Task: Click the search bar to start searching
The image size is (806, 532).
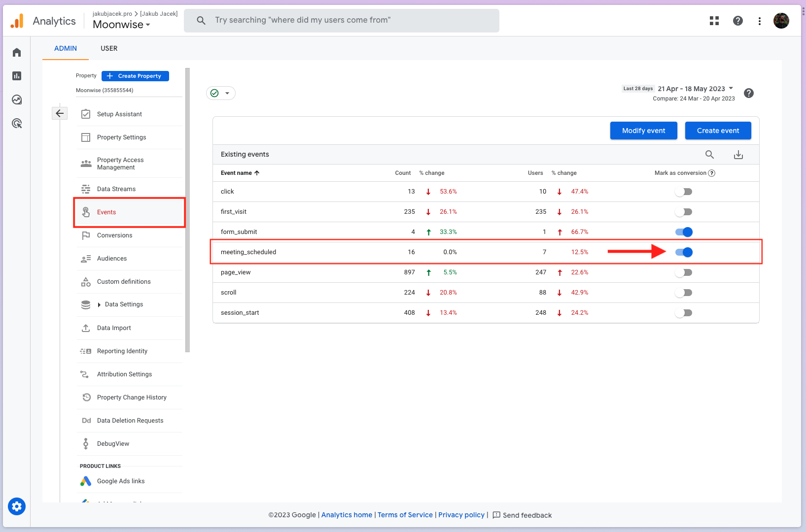Action: point(342,20)
